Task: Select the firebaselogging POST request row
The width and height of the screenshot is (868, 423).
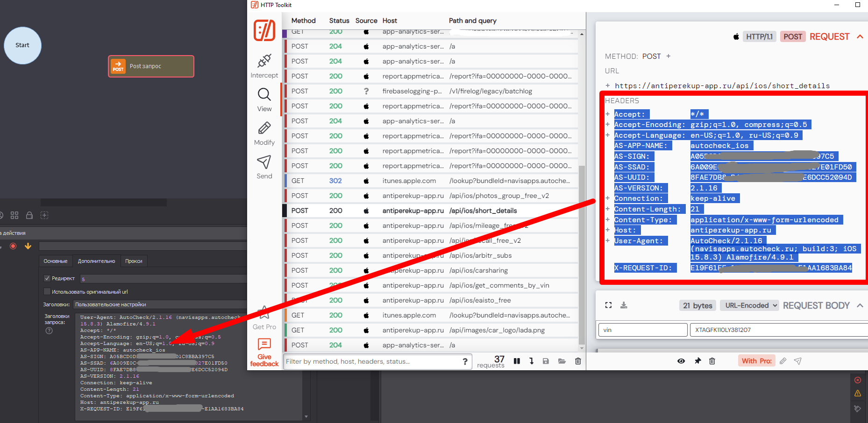Action: [430, 91]
